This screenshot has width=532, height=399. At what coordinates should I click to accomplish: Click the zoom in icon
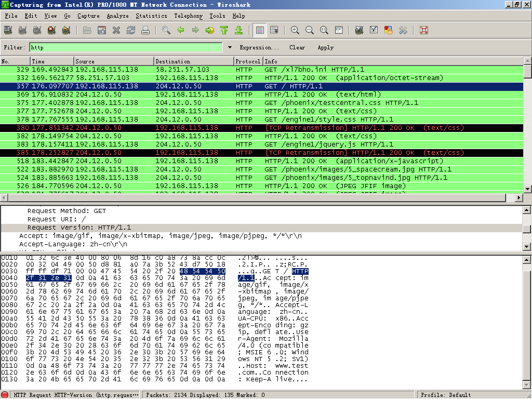pyautogui.click(x=295, y=30)
